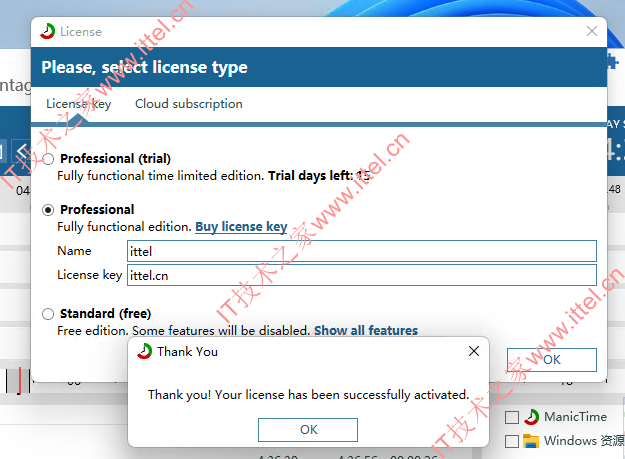Select the Professional license radio button
The image size is (625, 459).
point(48,210)
